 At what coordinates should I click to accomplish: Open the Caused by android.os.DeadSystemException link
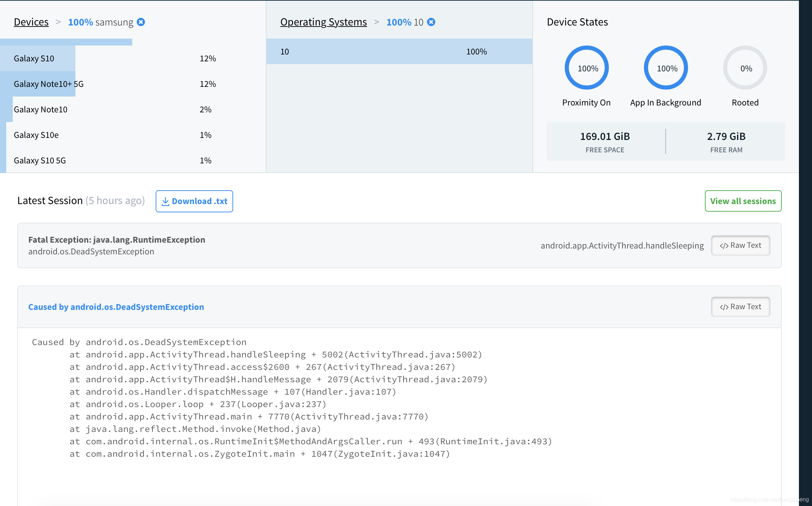[116, 307]
